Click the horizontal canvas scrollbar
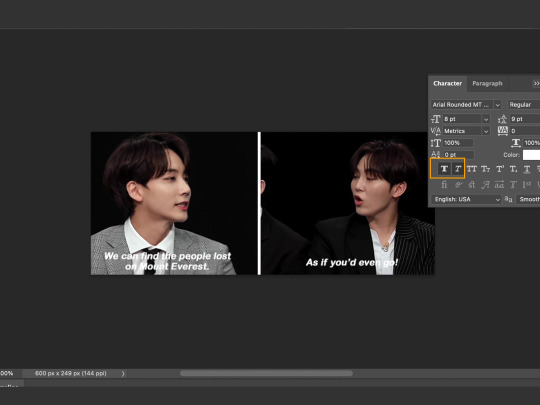 point(266,373)
